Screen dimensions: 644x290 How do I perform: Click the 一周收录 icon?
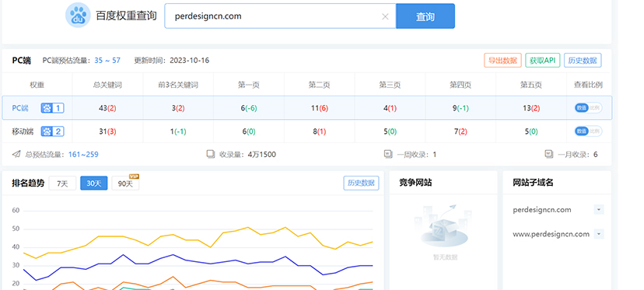pyautogui.click(x=388, y=155)
